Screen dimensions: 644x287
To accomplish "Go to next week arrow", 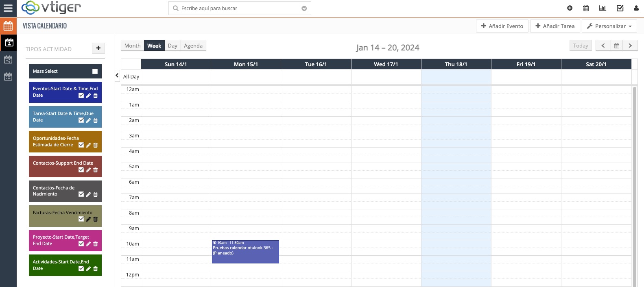I will click(x=630, y=46).
